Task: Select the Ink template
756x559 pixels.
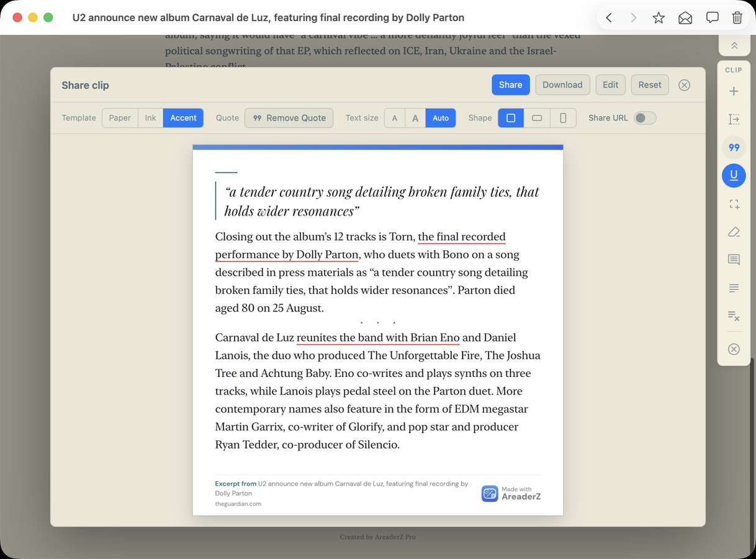Action: (151, 118)
